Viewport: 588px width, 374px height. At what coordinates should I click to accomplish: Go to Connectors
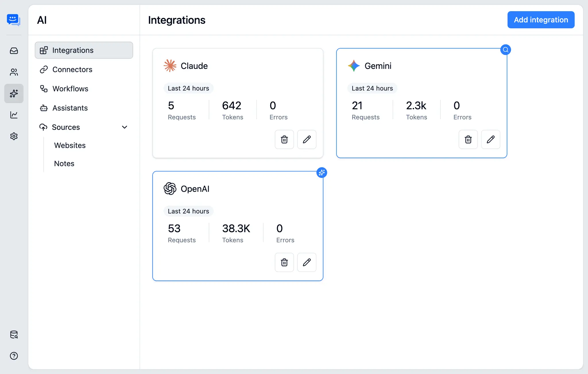[x=84, y=69]
